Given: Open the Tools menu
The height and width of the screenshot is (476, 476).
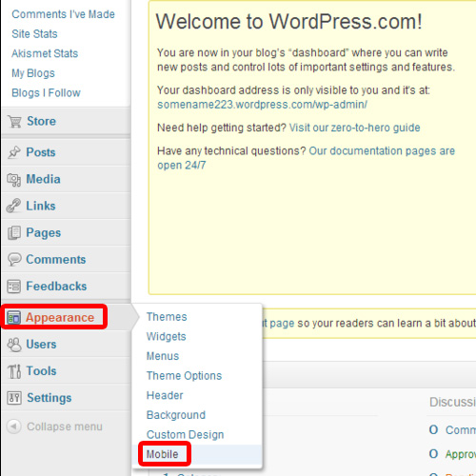Looking at the screenshot, I should (x=41, y=371).
